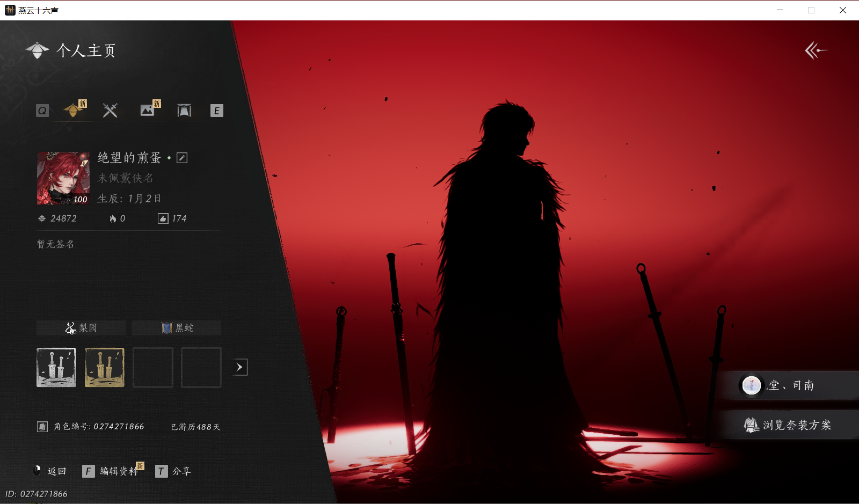Open the crossed swords tab
This screenshot has height=504, width=859.
coord(110,111)
